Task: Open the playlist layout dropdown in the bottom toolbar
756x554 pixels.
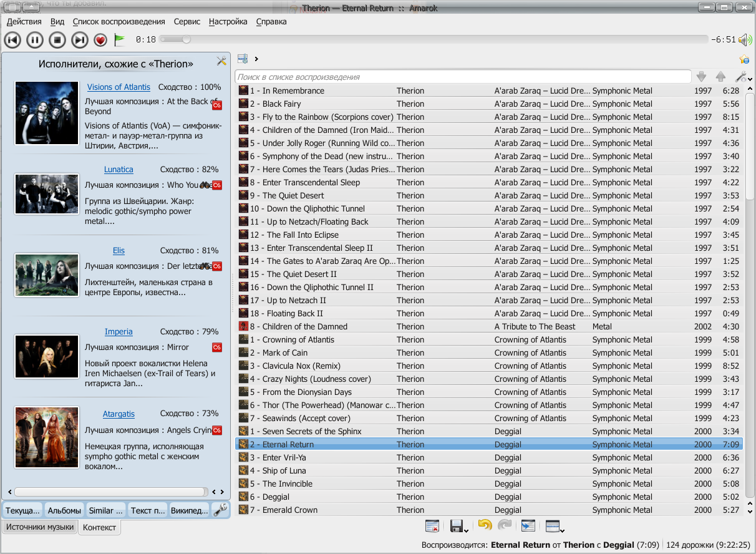Action: [555, 526]
